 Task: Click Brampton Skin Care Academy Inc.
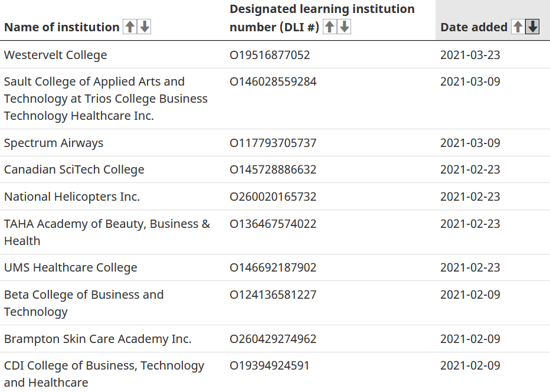coord(98,339)
